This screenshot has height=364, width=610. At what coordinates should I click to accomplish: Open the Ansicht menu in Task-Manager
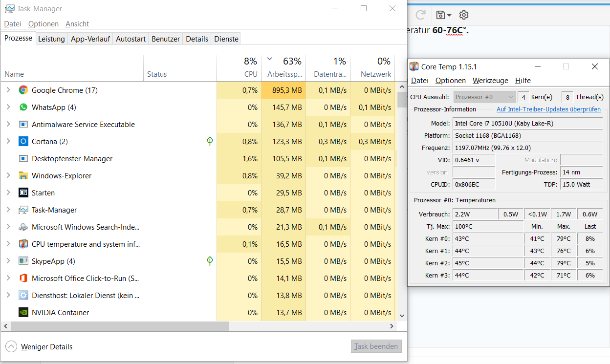[x=77, y=24]
